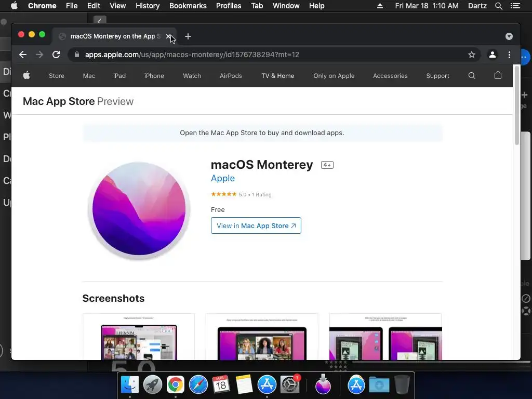
Task: Go to AirPods in Apple navigation
Action: click(231, 76)
